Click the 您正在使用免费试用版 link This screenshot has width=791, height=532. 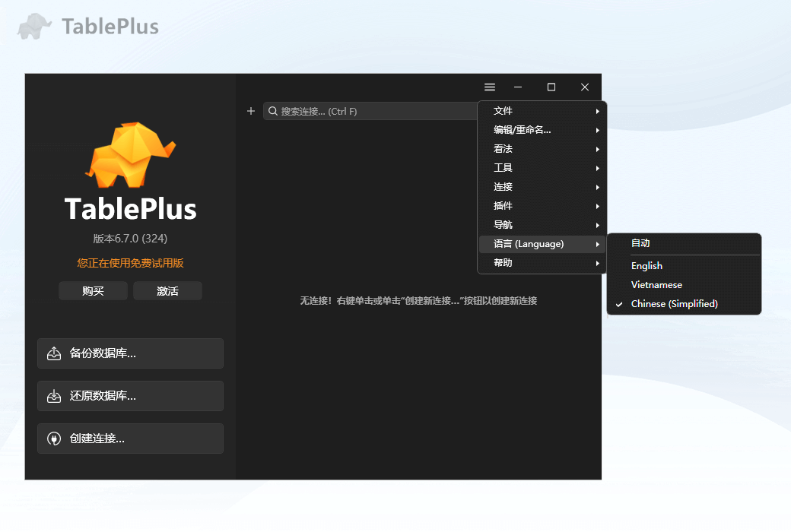pyautogui.click(x=129, y=262)
